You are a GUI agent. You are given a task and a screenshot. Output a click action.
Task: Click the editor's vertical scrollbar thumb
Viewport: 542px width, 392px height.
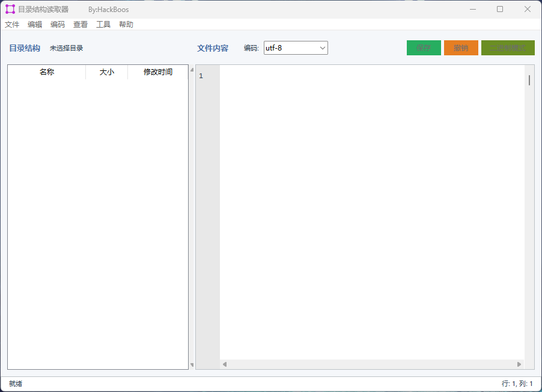(x=529, y=81)
